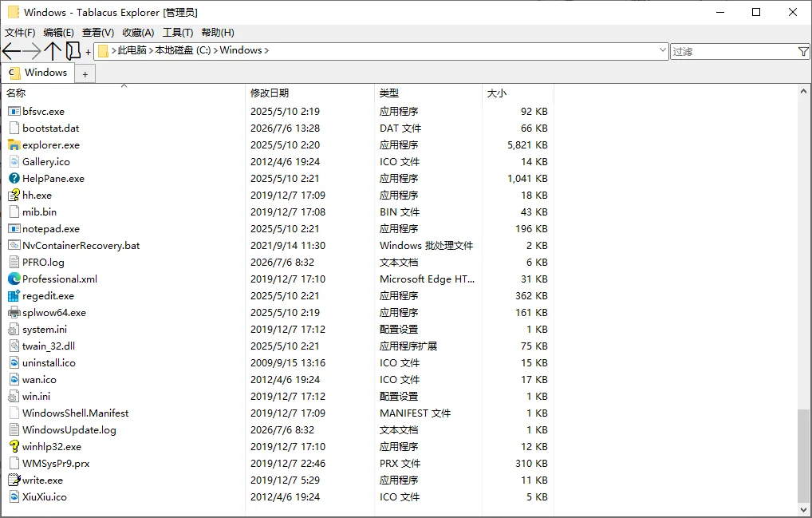Select the notepad.exe icon
Viewport: 812px width, 518px height.
[x=14, y=228]
